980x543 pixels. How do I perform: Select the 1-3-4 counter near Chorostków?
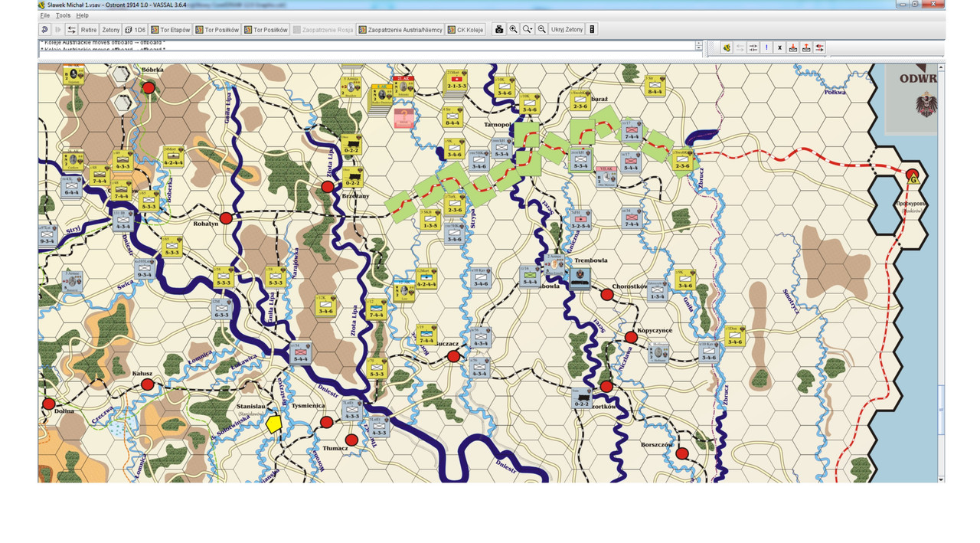coord(656,290)
